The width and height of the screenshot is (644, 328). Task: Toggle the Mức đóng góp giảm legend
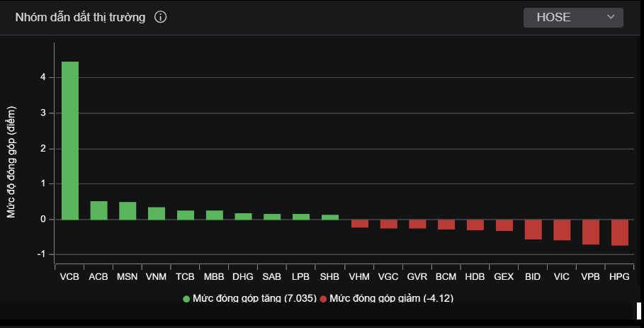391,299
